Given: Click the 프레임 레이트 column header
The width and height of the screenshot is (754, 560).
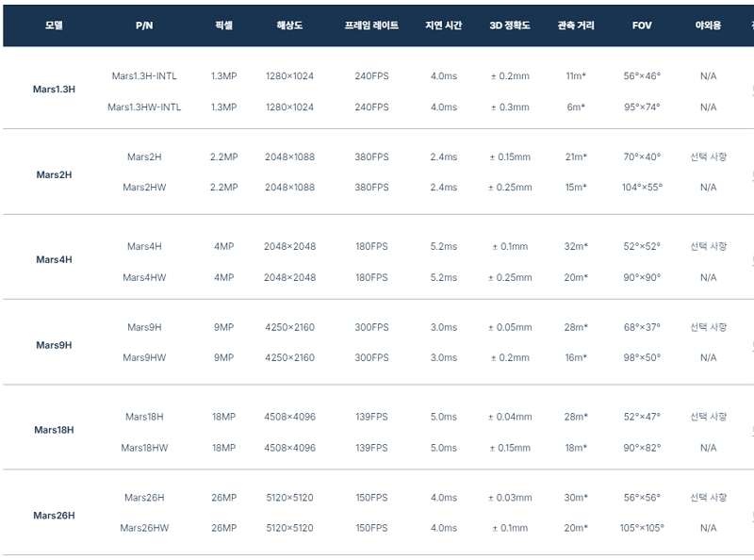Looking at the screenshot, I should click(x=371, y=25).
